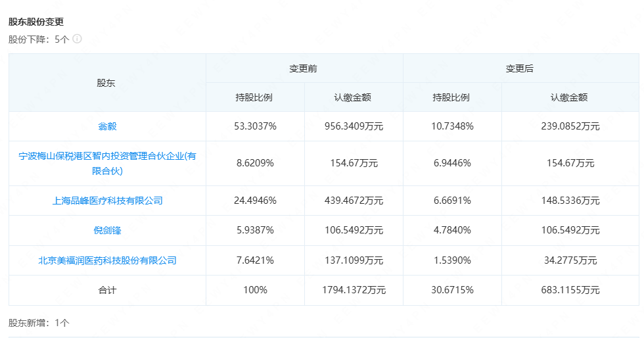644x338 pixels.
Task: Click the 6.6691% percentage cell
Action: [452, 201]
